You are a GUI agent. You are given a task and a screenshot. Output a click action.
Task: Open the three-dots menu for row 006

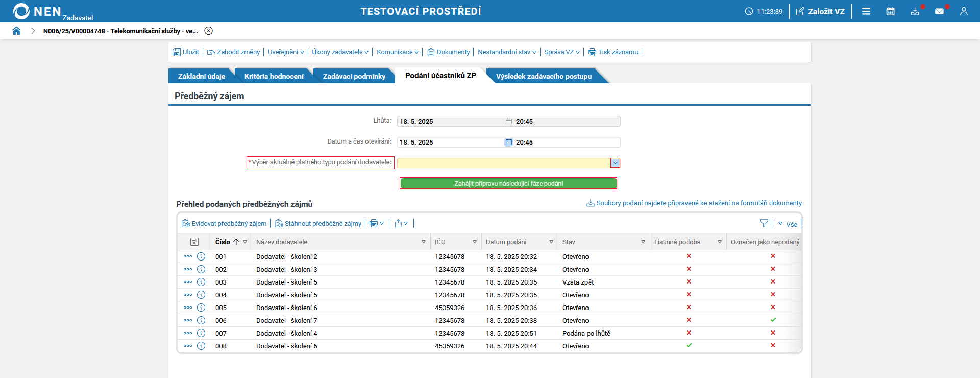pos(188,320)
